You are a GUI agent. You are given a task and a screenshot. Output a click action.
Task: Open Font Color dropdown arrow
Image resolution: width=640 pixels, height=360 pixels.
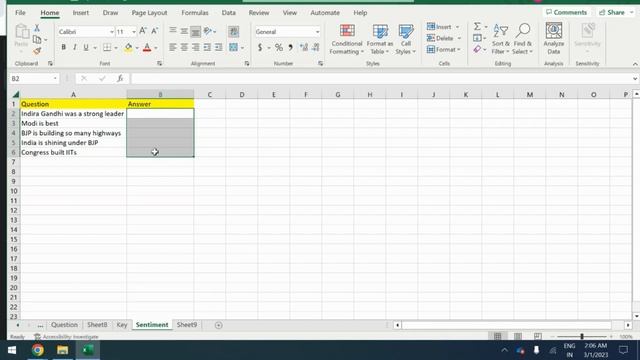[x=156, y=48]
